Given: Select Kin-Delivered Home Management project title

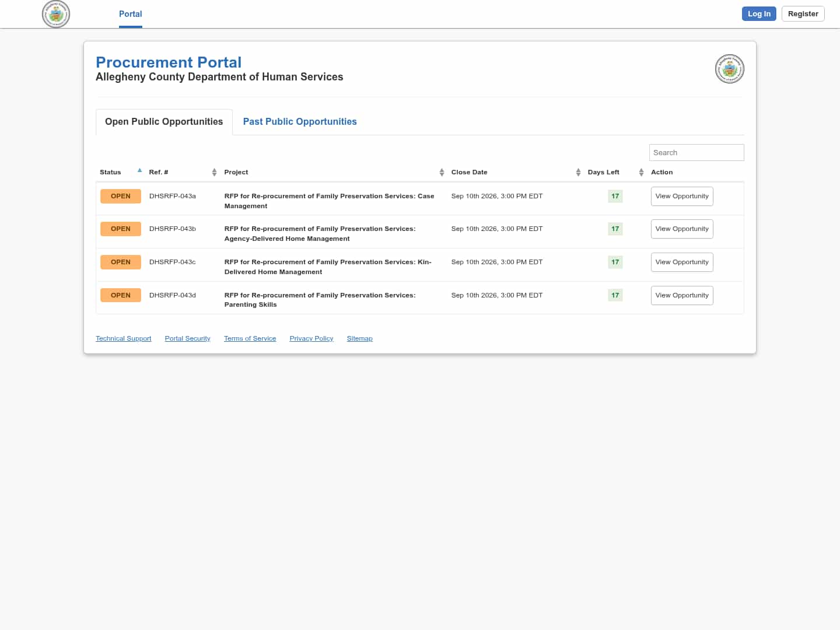Looking at the screenshot, I should (x=328, y=267).
